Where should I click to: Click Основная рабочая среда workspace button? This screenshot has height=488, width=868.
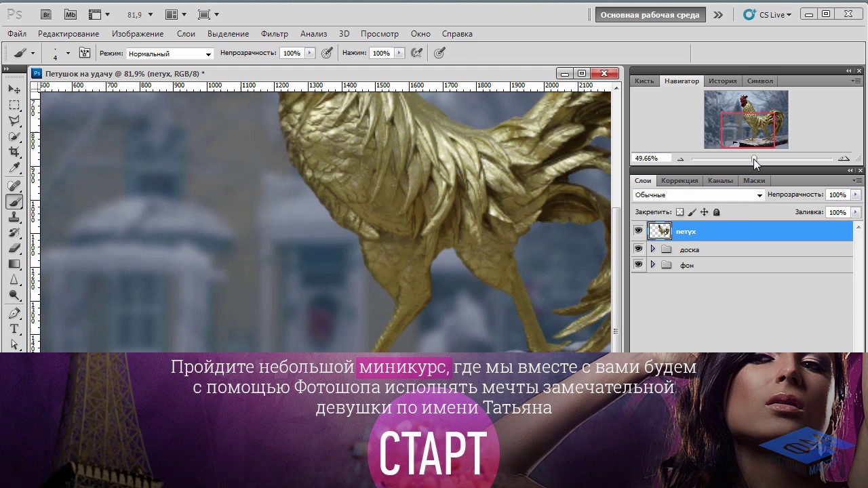650,15
